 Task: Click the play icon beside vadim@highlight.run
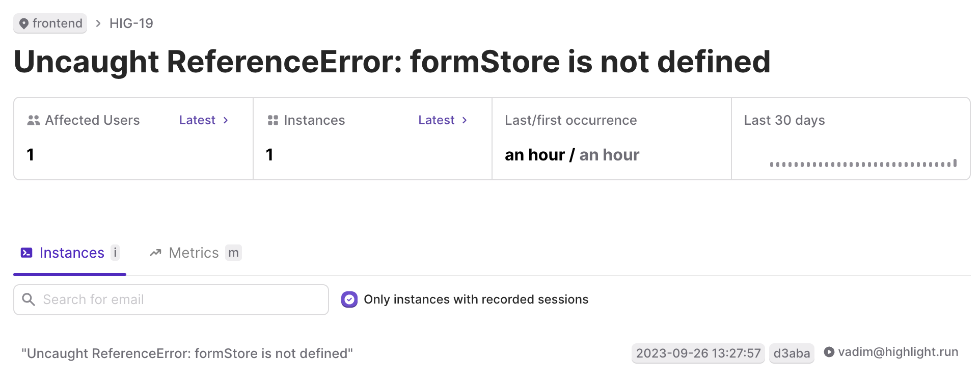(829, 352)
